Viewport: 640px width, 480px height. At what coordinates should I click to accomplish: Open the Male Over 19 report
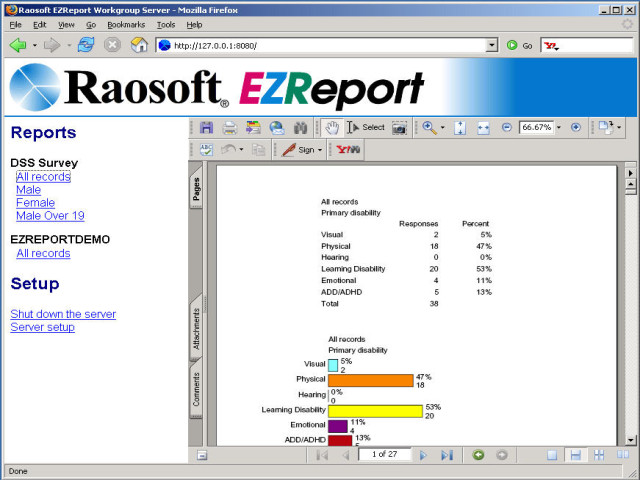50,216
